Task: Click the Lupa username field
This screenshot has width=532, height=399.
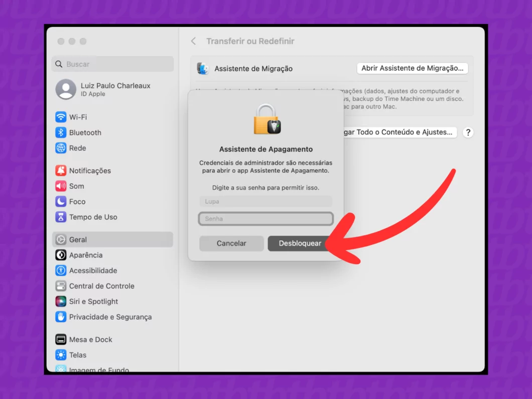Action: (x=265, y=202)
